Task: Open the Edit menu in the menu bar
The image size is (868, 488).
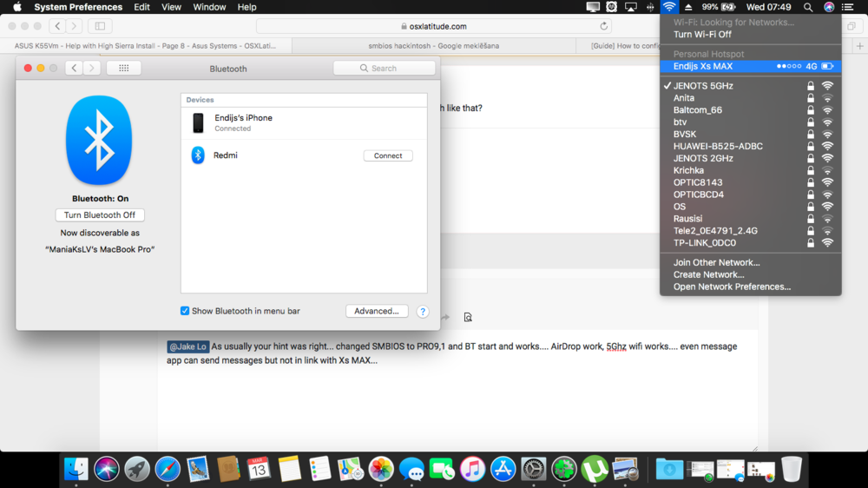Action: [x=141, y=7]
